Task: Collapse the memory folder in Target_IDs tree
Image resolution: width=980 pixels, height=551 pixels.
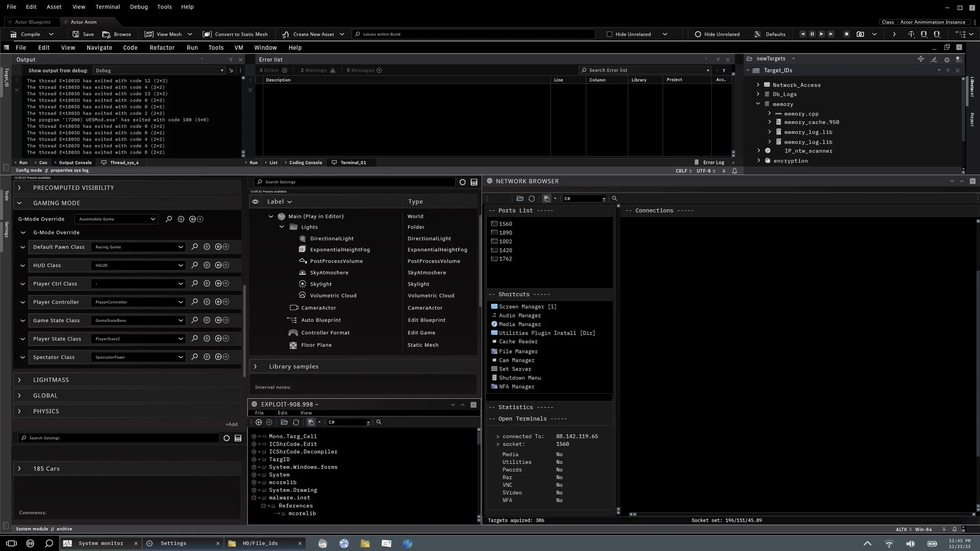Action: click(758, 104)
